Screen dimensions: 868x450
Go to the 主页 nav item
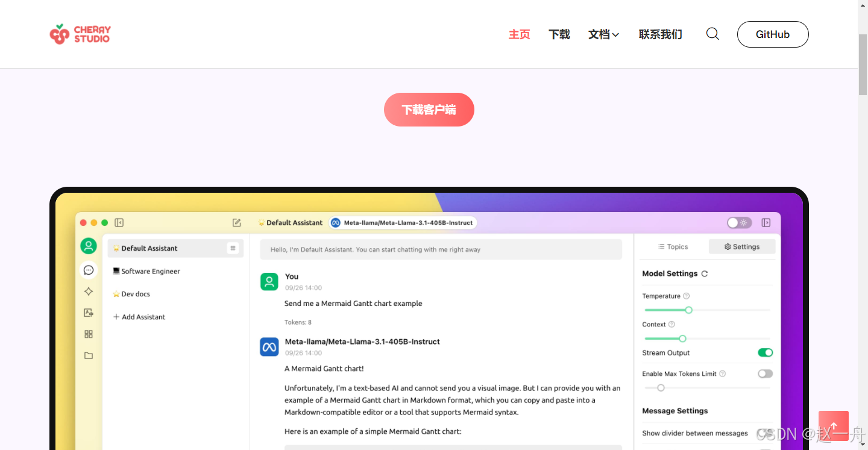pyautogui.click(x=519, y=34)
